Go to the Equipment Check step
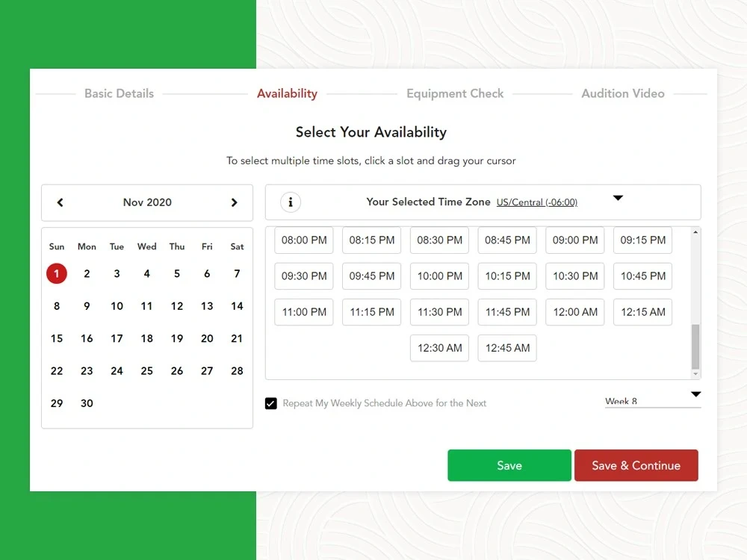Image resolution: width=747 pixels, height=560 pixels. pos(455,93)
